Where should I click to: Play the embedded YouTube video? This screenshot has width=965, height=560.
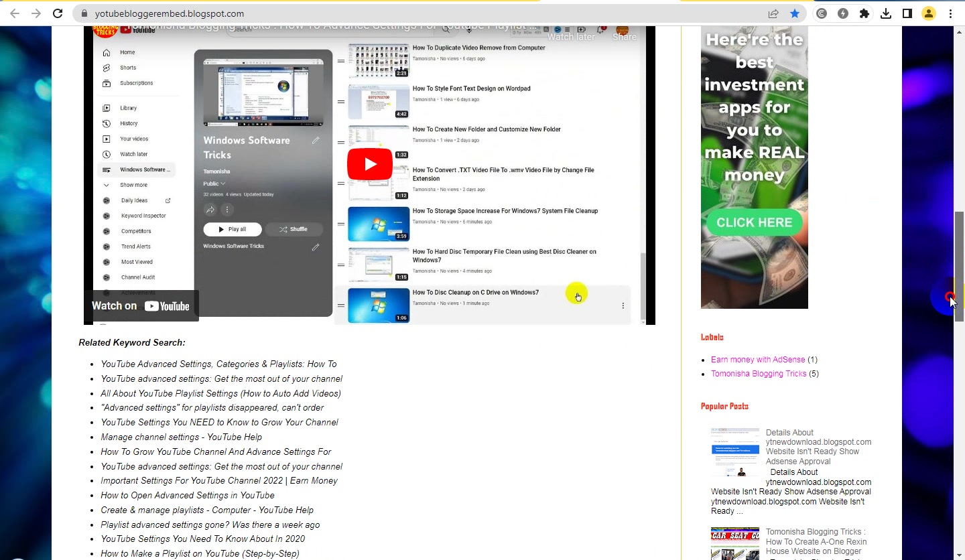(x=370, y=164)
